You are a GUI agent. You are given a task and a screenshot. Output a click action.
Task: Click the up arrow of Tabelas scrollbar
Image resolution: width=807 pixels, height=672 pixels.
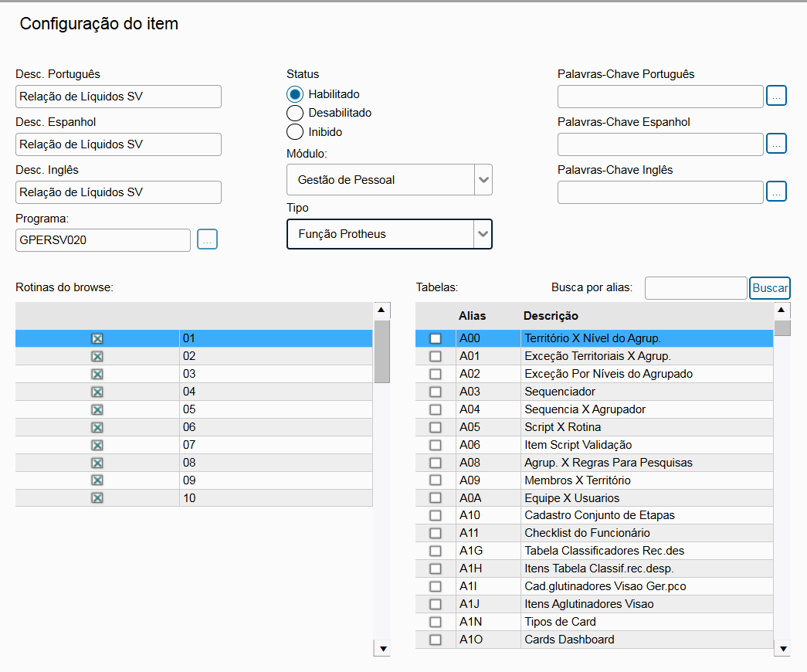point(782,310)
